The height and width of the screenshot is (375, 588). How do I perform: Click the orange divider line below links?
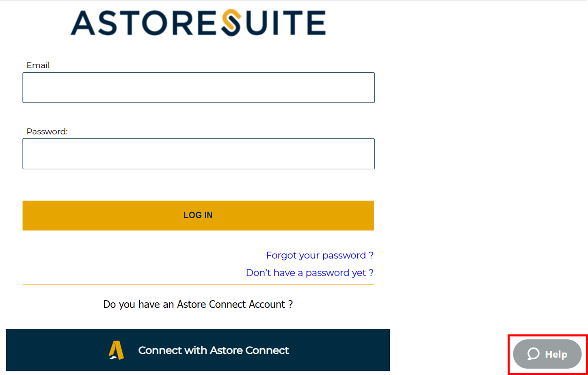tap(198, 284)
